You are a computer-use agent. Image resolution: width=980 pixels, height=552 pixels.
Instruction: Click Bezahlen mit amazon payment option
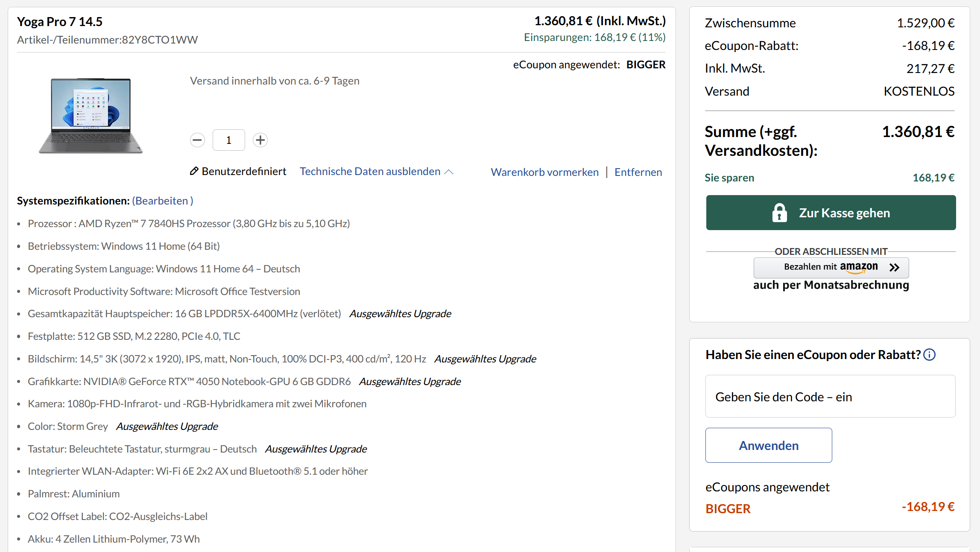831,267
